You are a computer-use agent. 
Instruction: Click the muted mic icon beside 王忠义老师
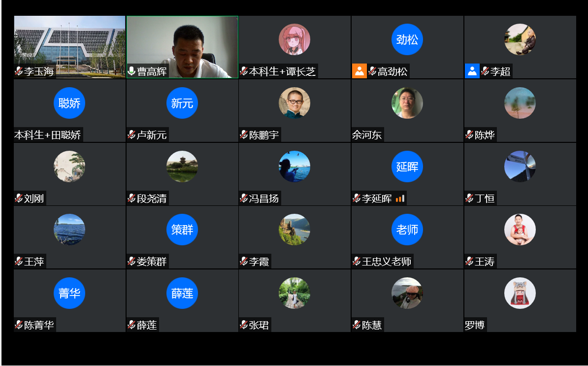357,262
